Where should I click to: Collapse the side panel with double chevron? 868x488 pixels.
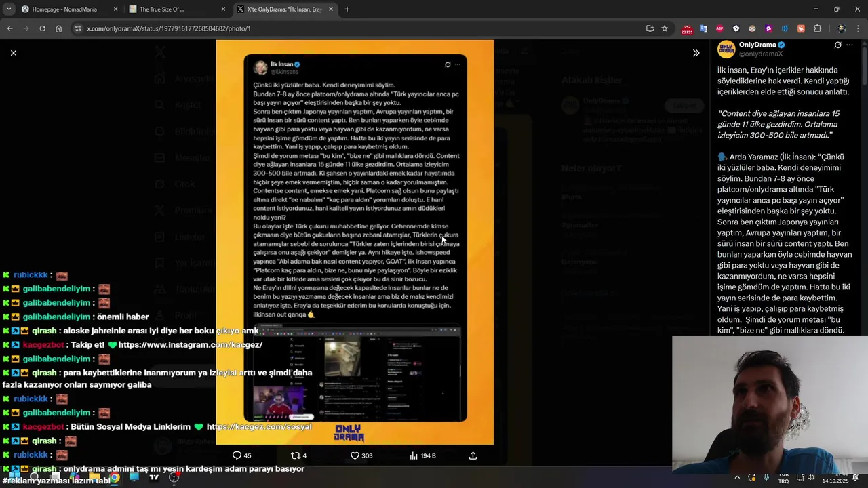pyautogui.click(x=696, y=53)
